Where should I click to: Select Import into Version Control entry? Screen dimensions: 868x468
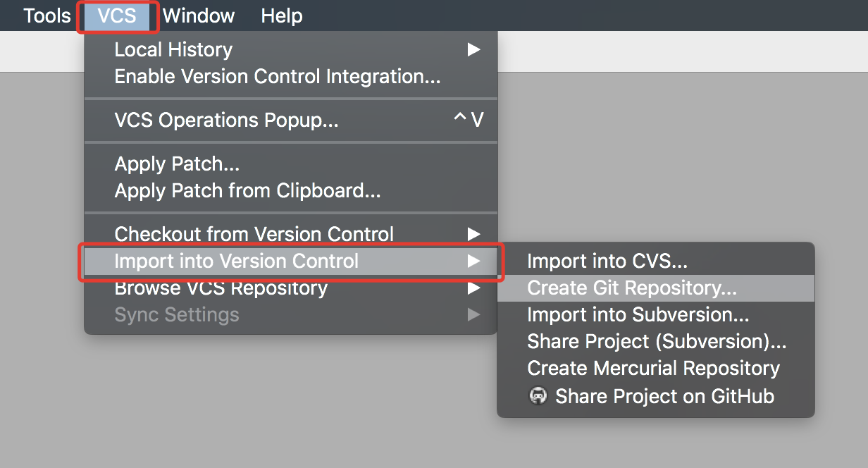click(290, 261)
